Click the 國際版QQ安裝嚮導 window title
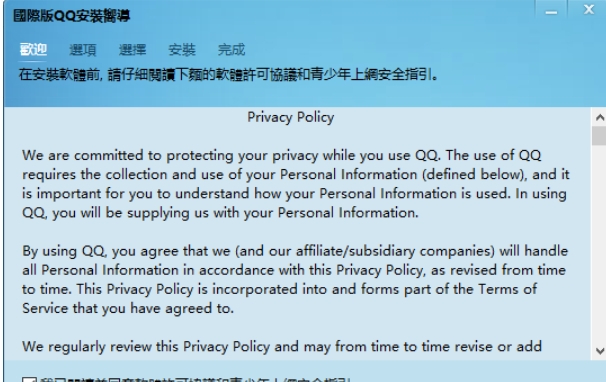 click(71, 16)
